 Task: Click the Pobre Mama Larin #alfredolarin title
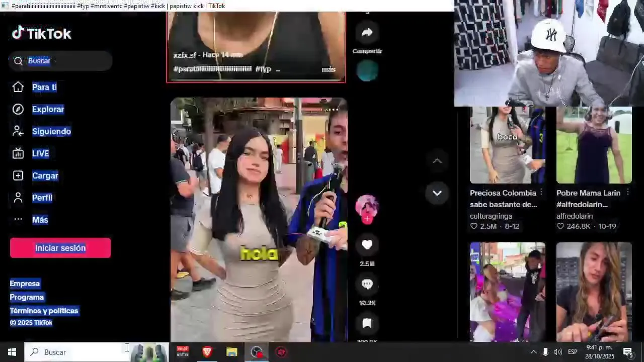tap(589, 199)
